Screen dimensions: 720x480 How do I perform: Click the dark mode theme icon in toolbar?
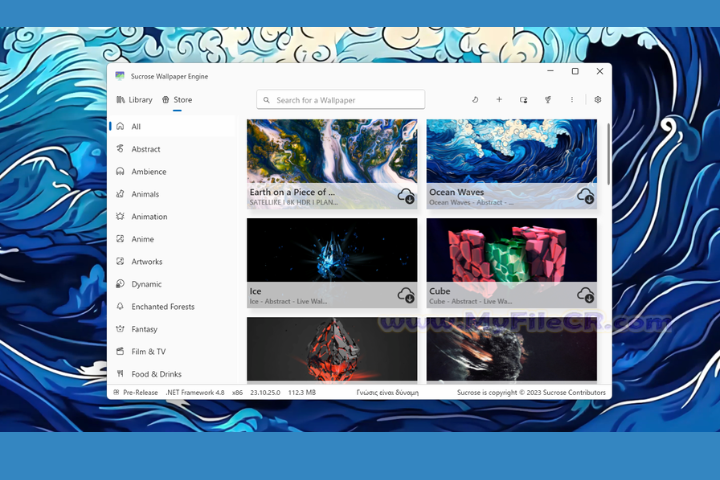click(x=475, y=100)
